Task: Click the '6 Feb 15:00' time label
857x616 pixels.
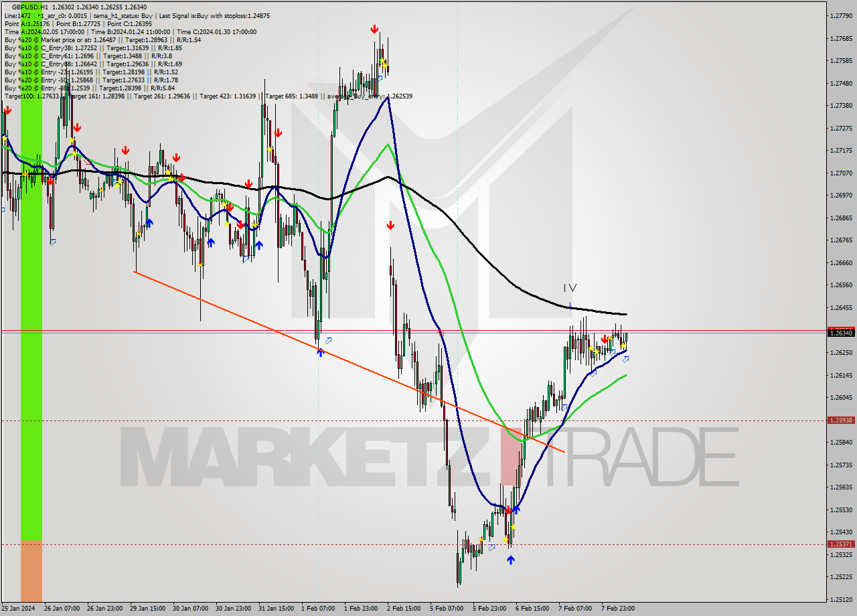Action: [532, 609]
